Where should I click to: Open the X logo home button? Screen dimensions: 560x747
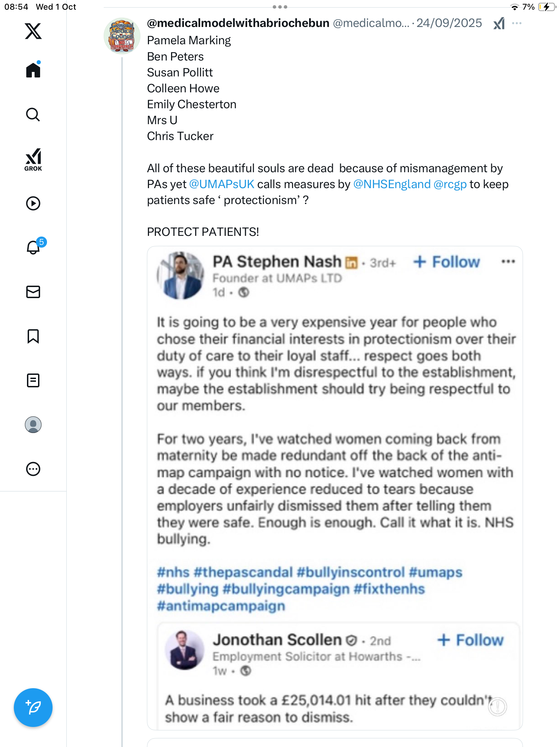click(33, 31)
